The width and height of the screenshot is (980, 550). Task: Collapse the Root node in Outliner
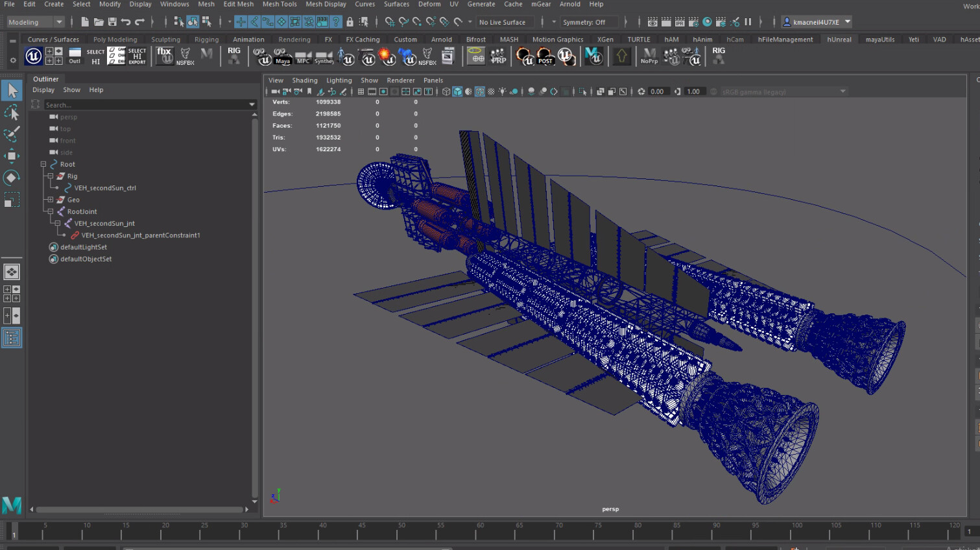[x=43, y=165]
